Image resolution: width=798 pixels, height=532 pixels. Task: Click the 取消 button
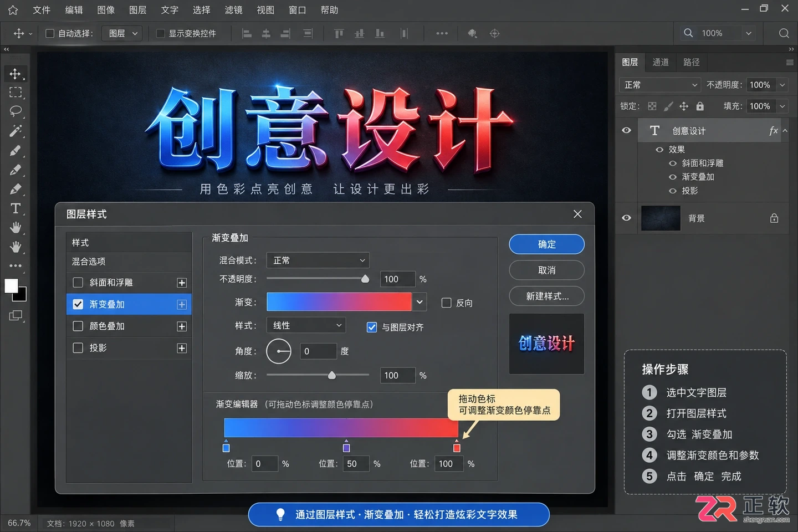[x=547, y=270]
